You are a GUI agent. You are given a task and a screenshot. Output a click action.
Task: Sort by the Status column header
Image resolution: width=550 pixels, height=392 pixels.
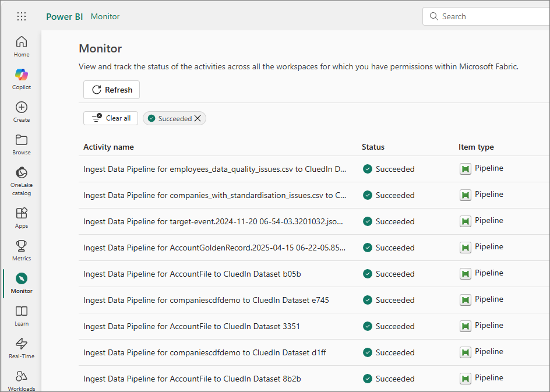pos(373,147)
